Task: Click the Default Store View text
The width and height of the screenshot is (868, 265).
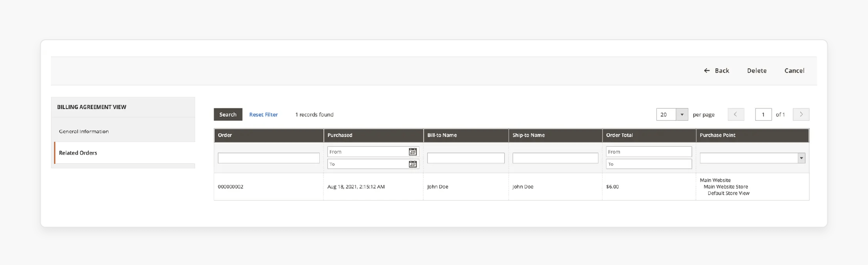Action: (x=728, y=193)
